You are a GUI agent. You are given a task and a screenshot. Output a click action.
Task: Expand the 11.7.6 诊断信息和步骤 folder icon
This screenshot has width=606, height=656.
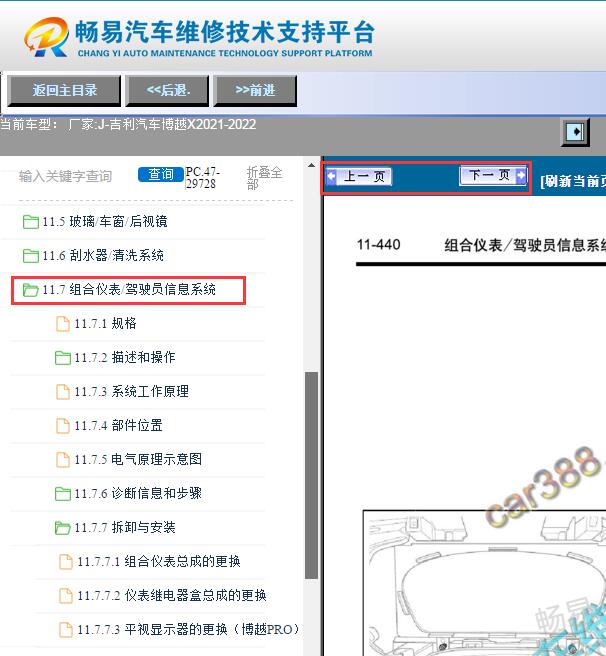tap(63, 494)
